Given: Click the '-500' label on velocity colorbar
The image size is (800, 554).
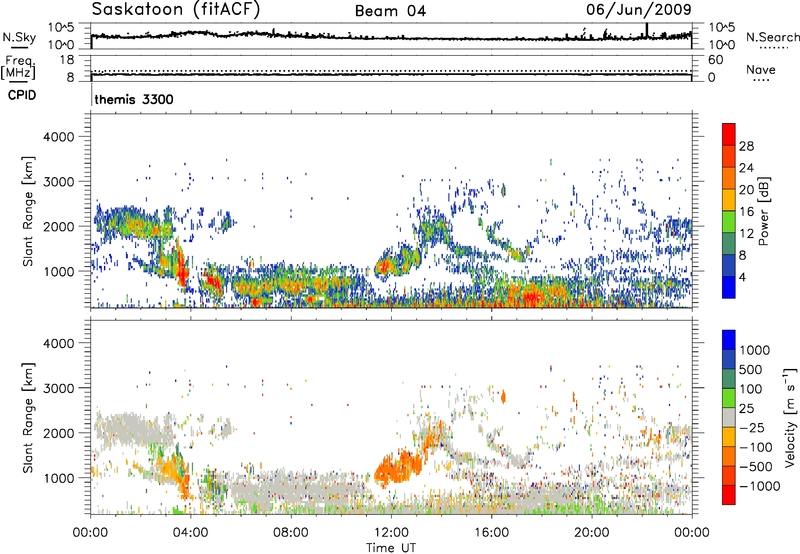Looking at the screenshot, I should (x=757, y=467).
